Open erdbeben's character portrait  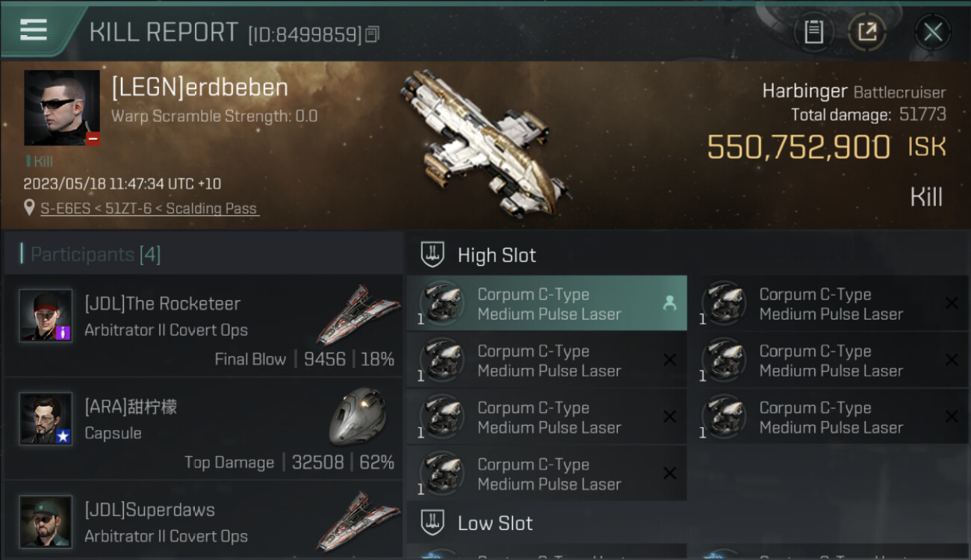pyautogui.click(x=62, y=108)
